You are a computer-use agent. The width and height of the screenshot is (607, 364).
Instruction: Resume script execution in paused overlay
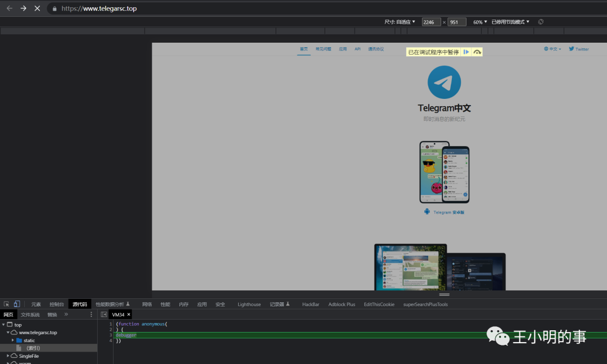pyautogui.click(x=466, y=52)
